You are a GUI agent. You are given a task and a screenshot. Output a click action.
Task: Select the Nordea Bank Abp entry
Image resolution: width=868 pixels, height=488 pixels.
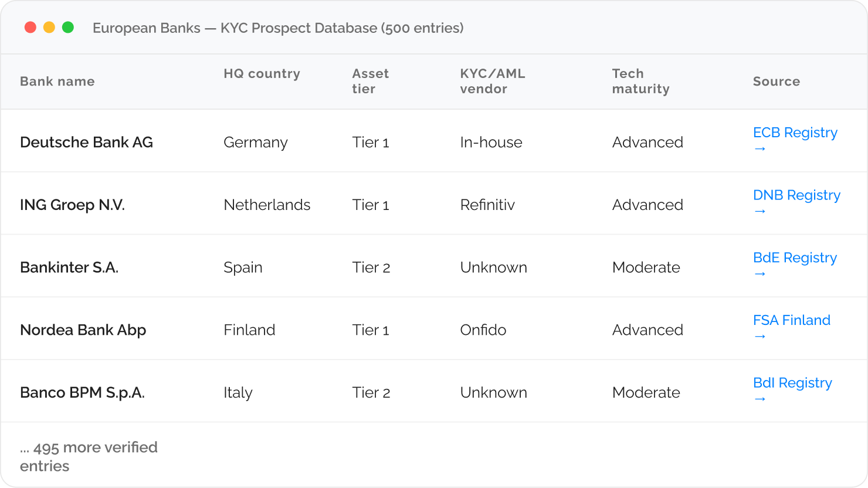pos(83,330)
